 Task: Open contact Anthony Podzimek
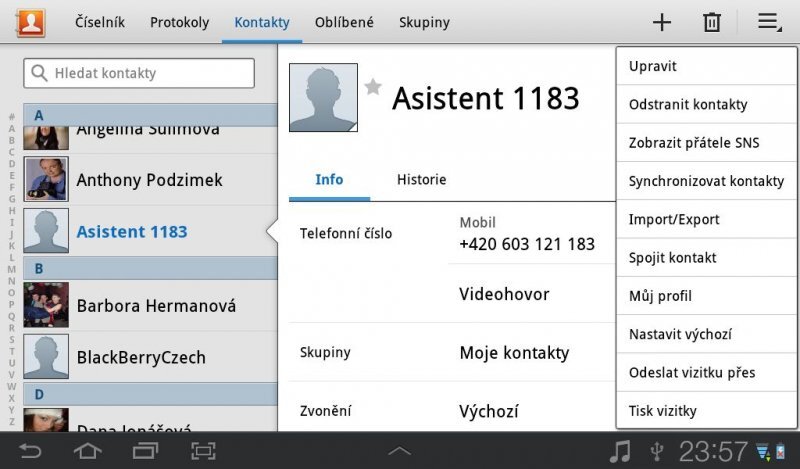151,180
